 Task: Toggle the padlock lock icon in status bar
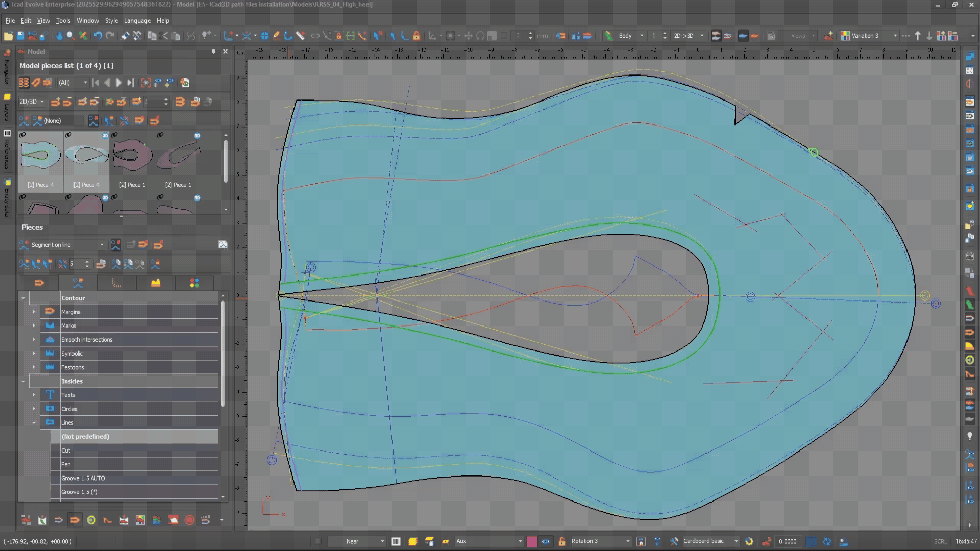561,541
